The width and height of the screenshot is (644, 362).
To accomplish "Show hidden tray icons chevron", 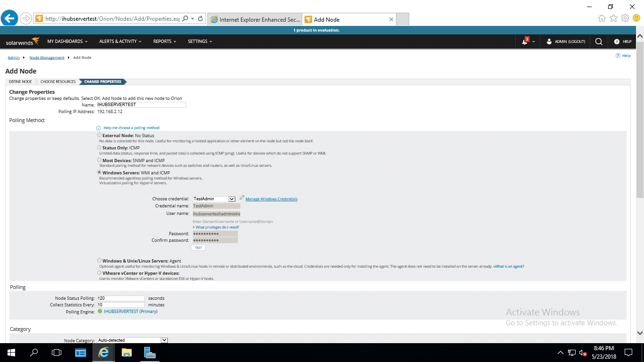I will (561, 353).
